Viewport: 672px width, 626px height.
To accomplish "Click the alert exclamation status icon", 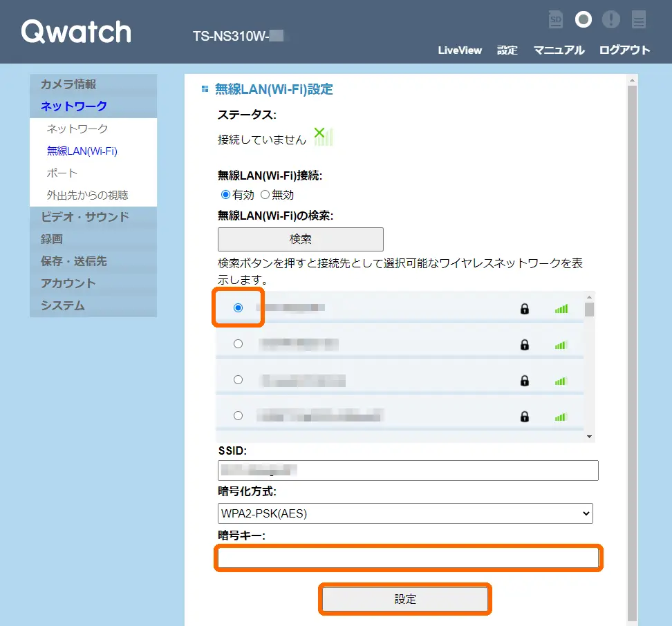I will pos(610,20).
